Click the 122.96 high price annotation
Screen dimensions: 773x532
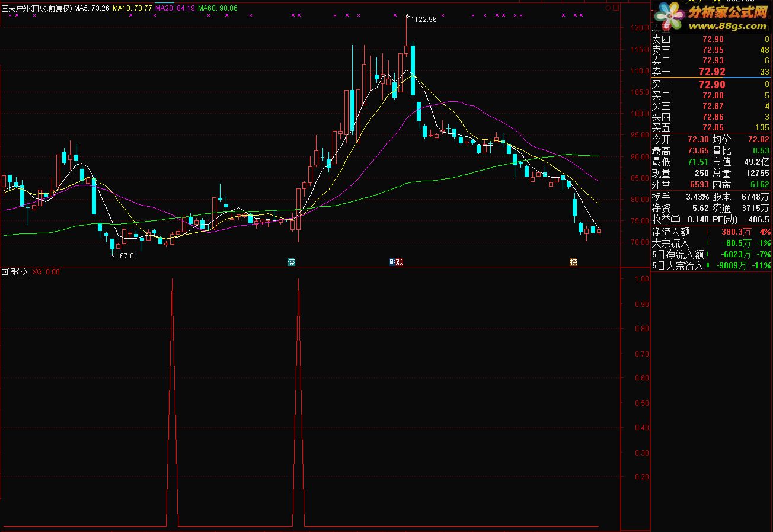(x=425, y=20)
